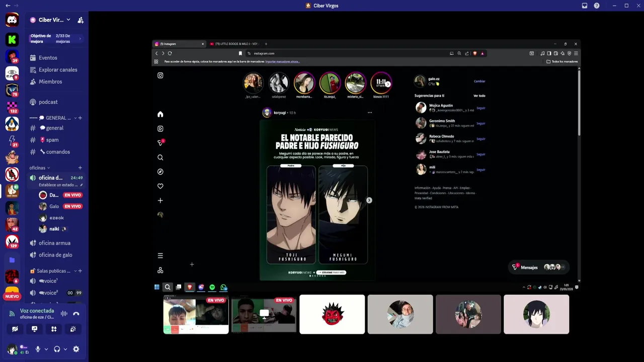Open Instagram Reels icon in stream sidebar
644x362 pixels.
(x=160, y=129)
